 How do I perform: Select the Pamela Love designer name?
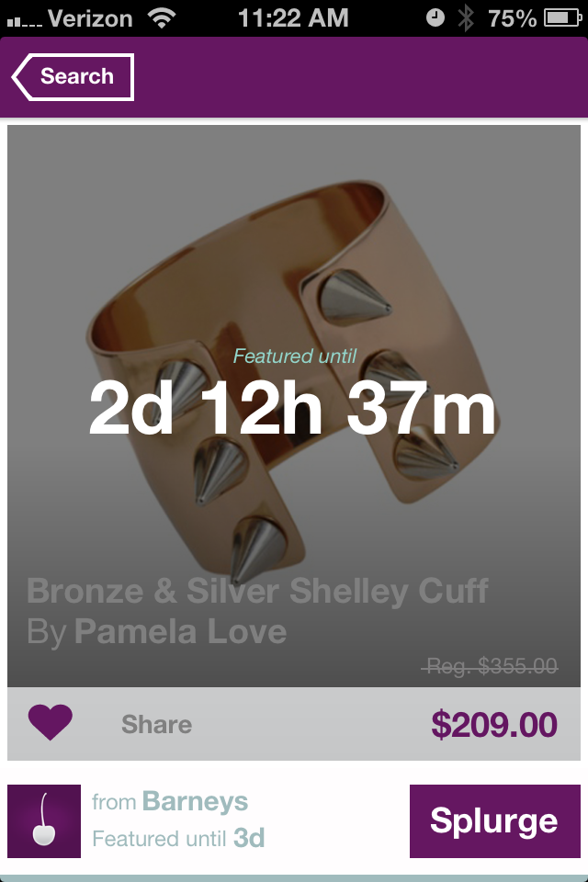[x=181, y=632]
